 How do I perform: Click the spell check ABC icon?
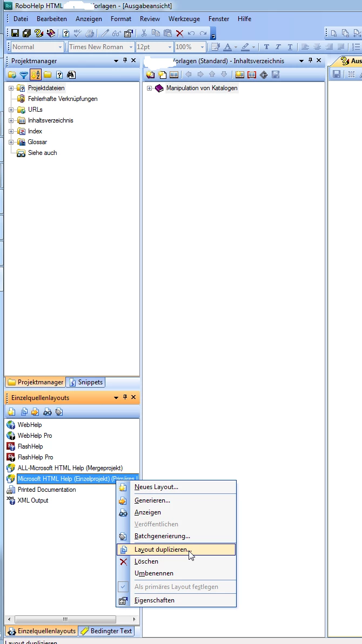[78, 33]
